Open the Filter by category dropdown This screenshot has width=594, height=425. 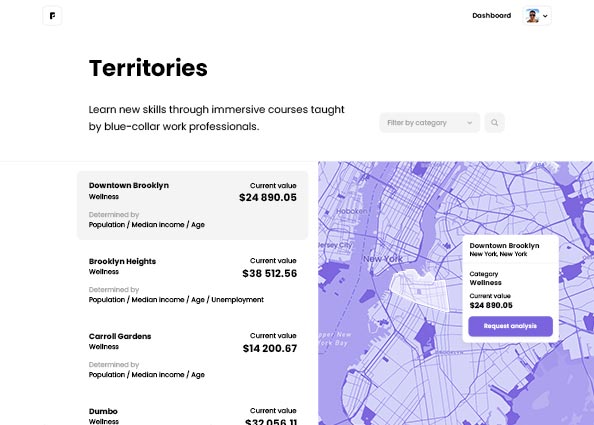click(430, 123)
